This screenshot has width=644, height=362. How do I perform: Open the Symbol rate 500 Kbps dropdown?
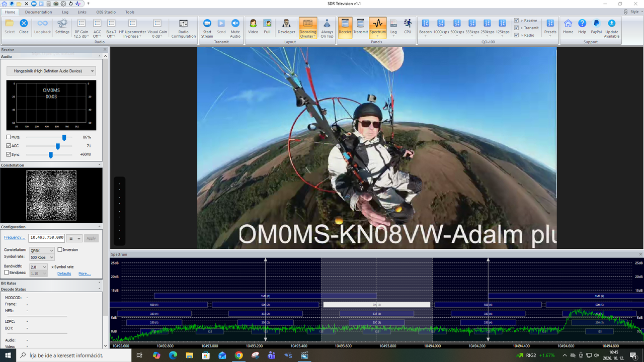pos(42,257)
